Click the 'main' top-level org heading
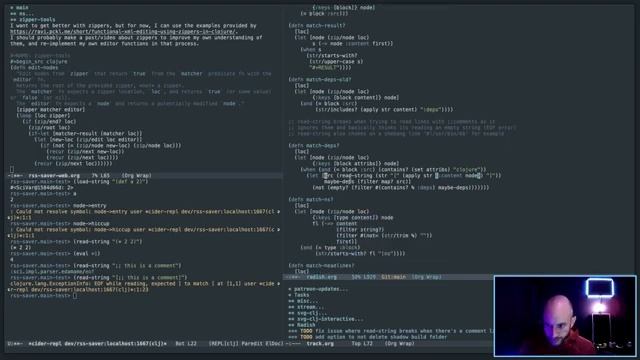640x360 pixels. pos(19,7)
